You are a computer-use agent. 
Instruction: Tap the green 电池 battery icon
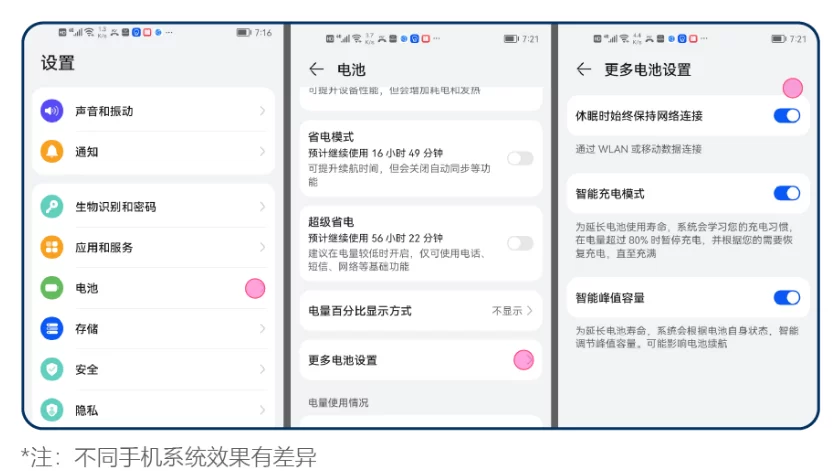coord(52,288)
